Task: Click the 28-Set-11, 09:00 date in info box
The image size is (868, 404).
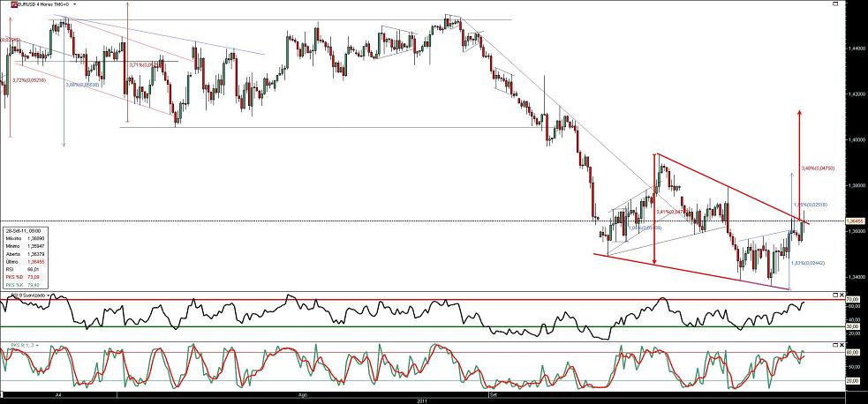Action: pos(23,230)
